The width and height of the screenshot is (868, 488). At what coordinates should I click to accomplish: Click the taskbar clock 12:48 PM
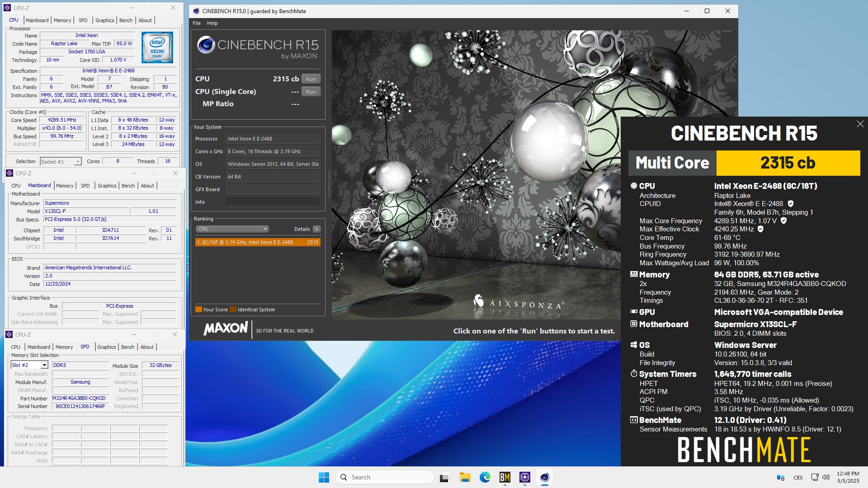click(848, 474)
